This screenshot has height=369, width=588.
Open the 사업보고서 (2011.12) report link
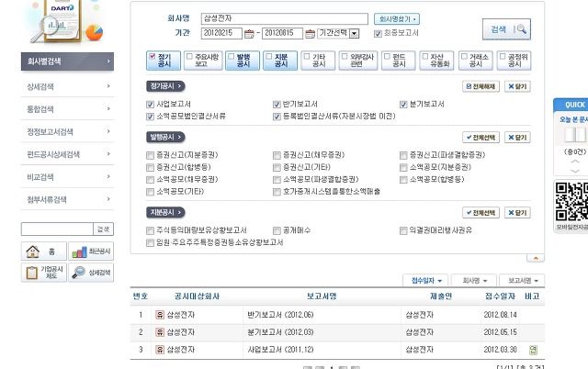click(x=280, y=350)
